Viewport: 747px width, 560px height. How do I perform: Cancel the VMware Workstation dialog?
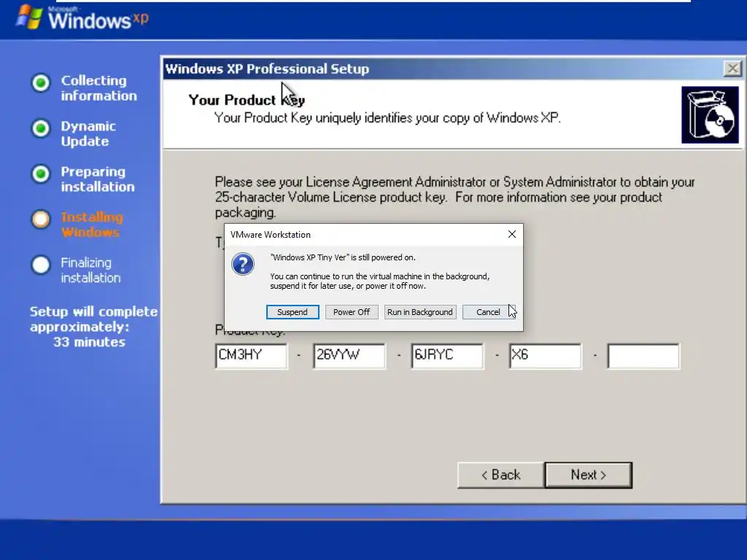[488, 312]
